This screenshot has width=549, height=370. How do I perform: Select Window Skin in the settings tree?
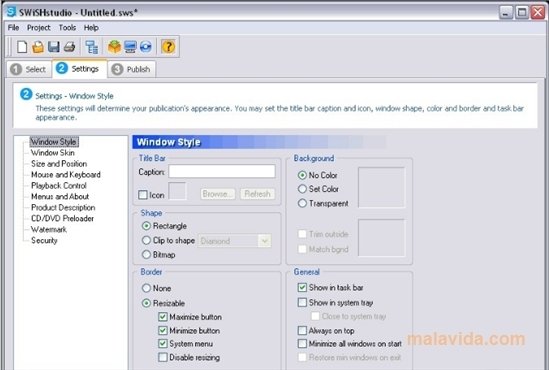[53, 153]
